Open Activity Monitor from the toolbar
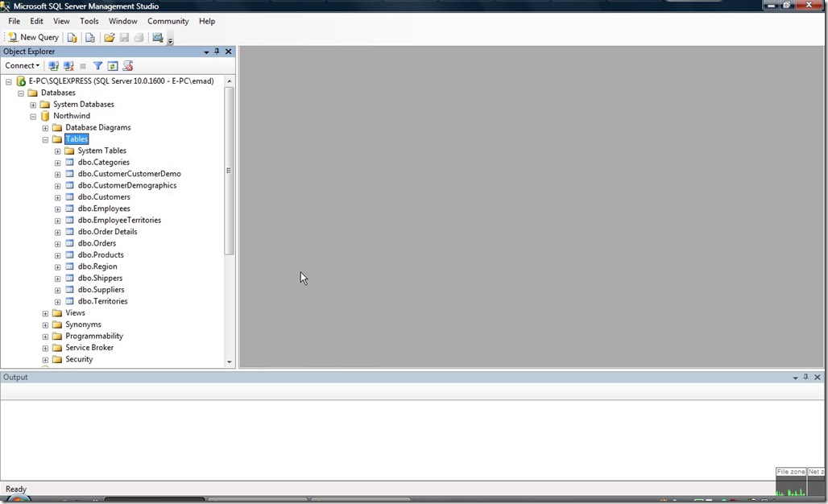Viewport: 828px width, 504px height. pos(158,37)
